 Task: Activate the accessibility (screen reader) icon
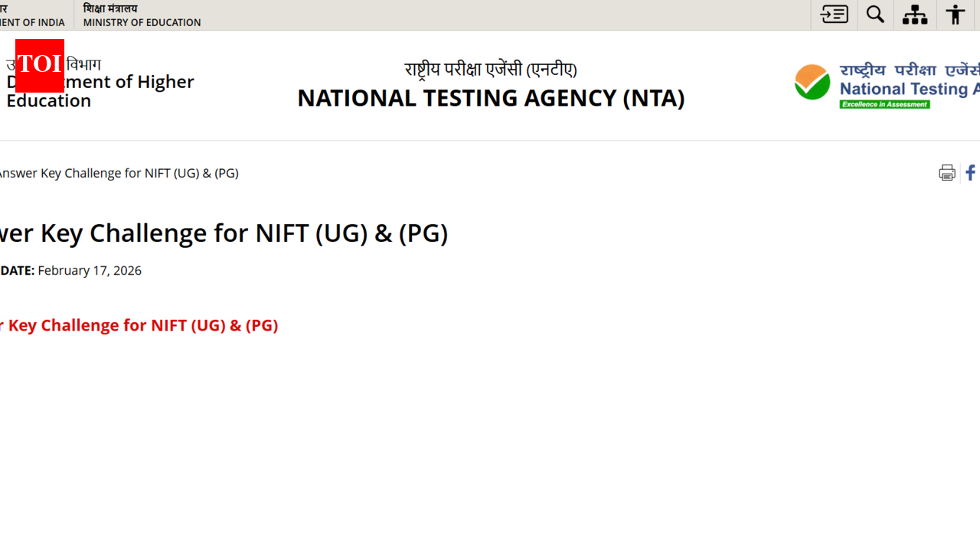coord(955,14)
